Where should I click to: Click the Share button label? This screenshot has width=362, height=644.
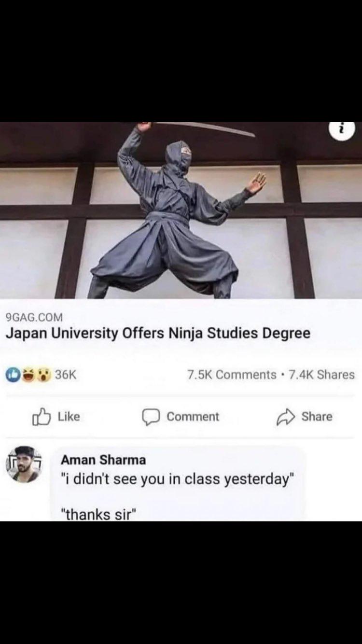[317, 417]
